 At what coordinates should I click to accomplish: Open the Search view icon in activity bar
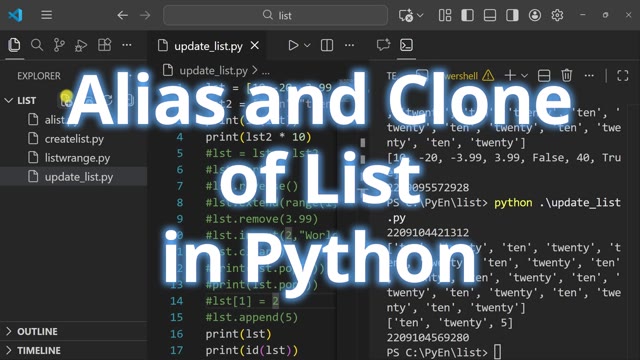[37, 45]
